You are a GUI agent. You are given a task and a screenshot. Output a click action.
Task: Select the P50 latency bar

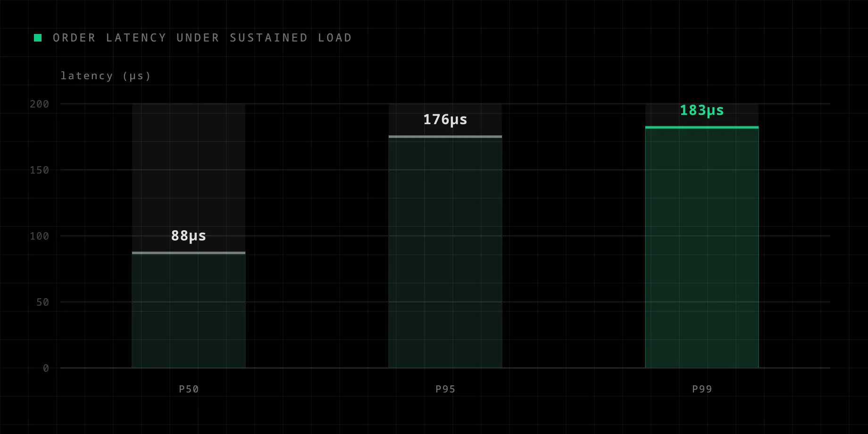pos(189,310)
